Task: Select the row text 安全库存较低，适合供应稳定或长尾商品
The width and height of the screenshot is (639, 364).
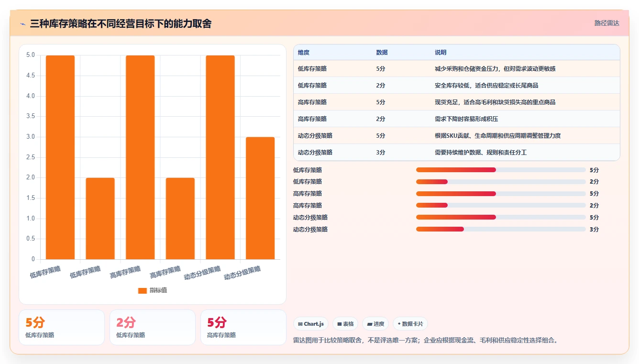Action: 486,86
